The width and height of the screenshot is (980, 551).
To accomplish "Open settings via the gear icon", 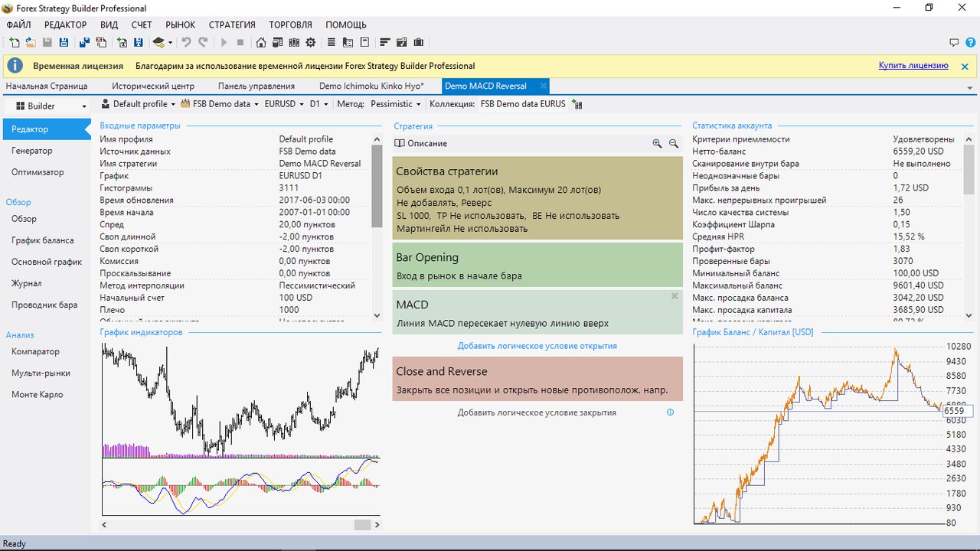I will click(x=310, y=43).
